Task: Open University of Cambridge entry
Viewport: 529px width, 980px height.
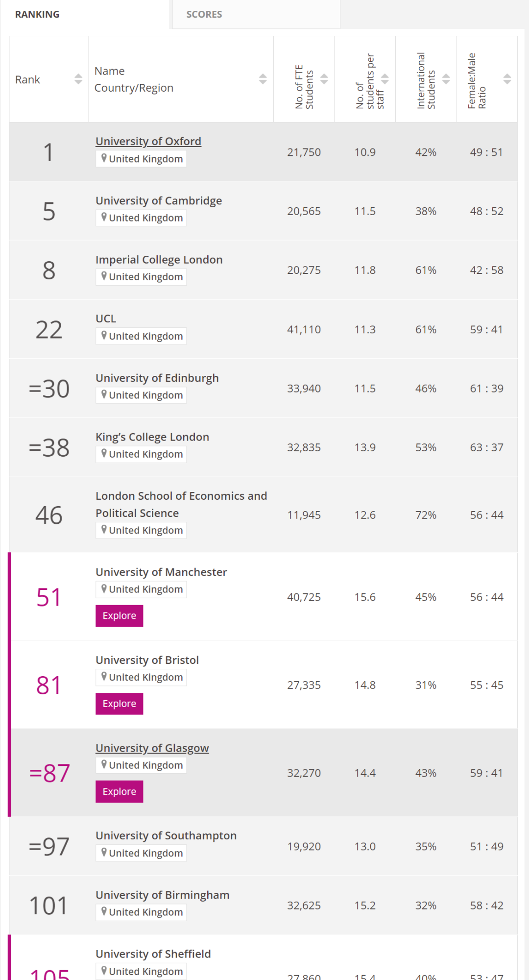Action: (158, 200)
